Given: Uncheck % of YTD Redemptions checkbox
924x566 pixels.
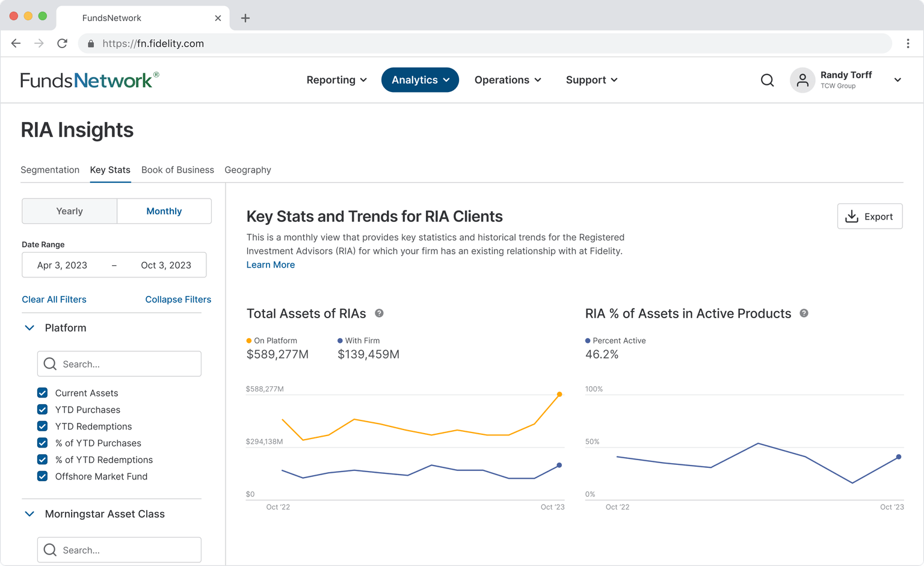Looking at the screenshot, I should click(42, 460).
